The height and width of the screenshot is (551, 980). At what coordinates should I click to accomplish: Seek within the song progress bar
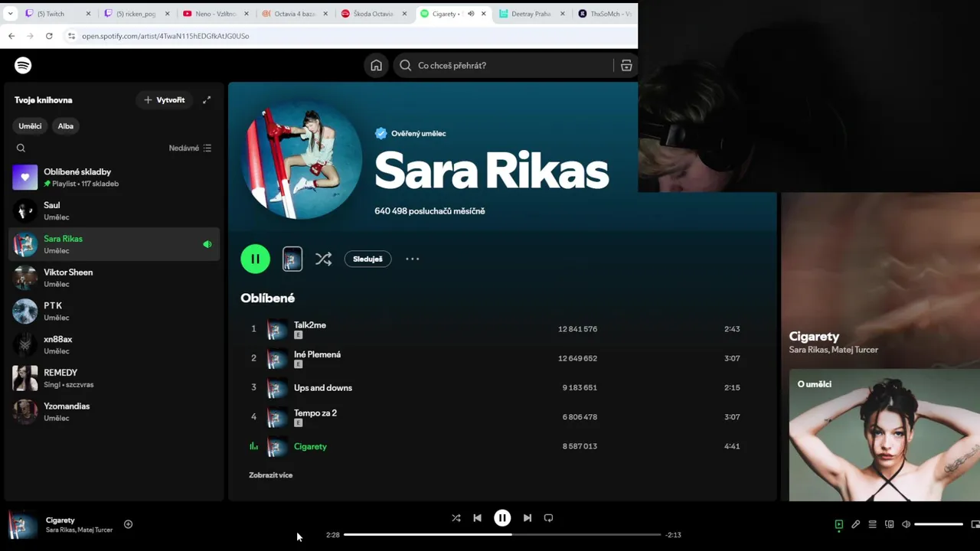(x=501, y=534)
